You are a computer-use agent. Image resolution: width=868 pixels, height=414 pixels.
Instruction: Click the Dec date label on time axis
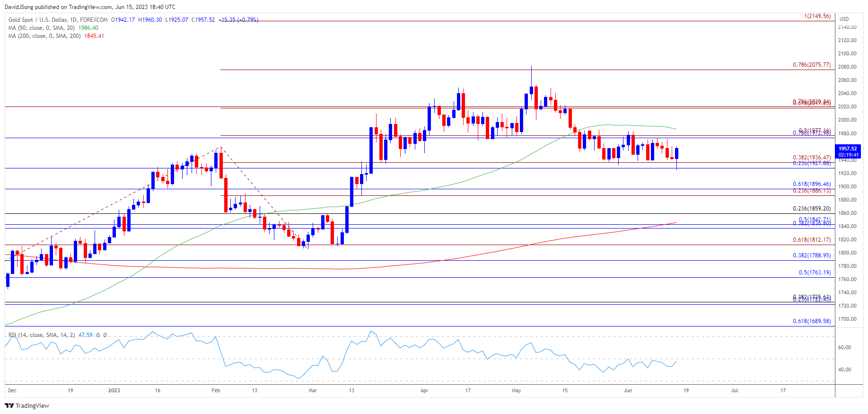(x=12, y=390)
